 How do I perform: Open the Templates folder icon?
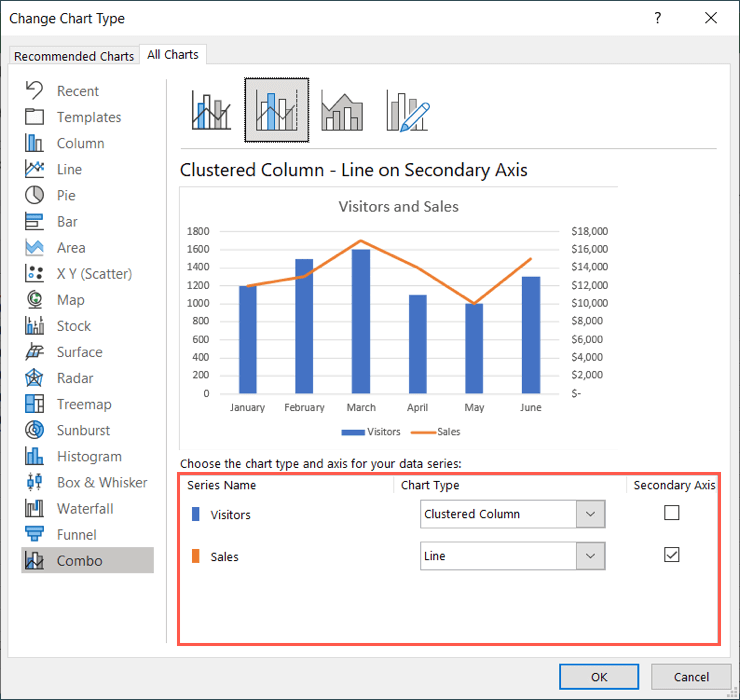pyautogui.click(x=34, y=117)
